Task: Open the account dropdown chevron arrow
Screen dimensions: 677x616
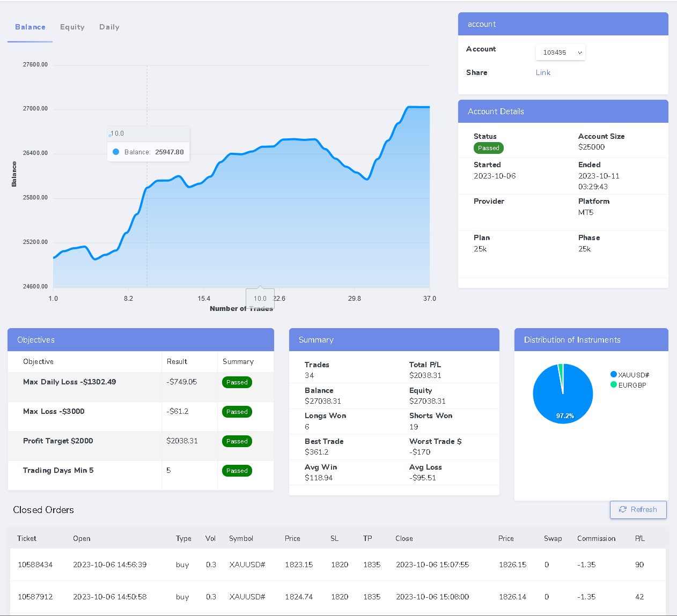Action: click(x=579, y=52)
